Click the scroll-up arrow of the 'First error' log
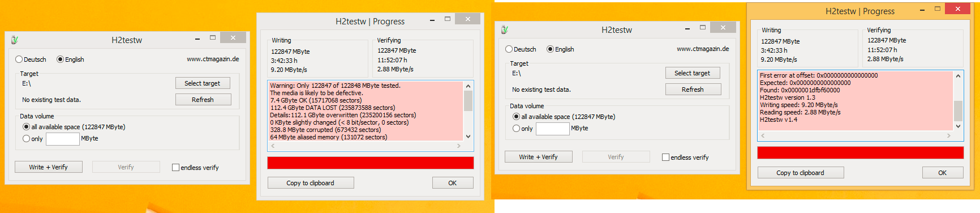This screenshot has width=980, height=213. (958, 76)
